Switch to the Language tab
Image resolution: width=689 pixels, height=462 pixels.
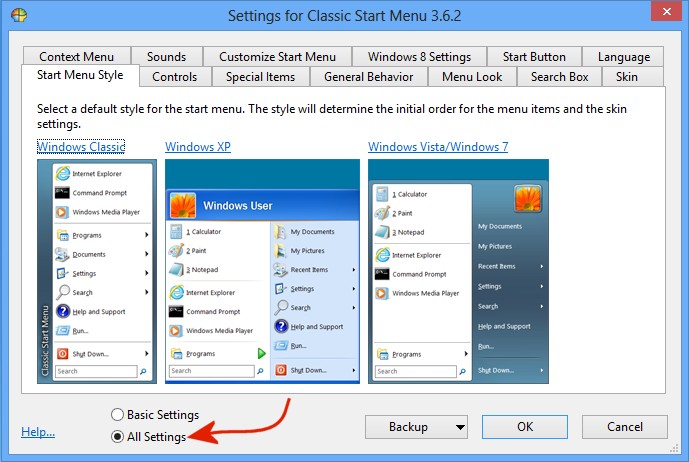click(624, 57)
